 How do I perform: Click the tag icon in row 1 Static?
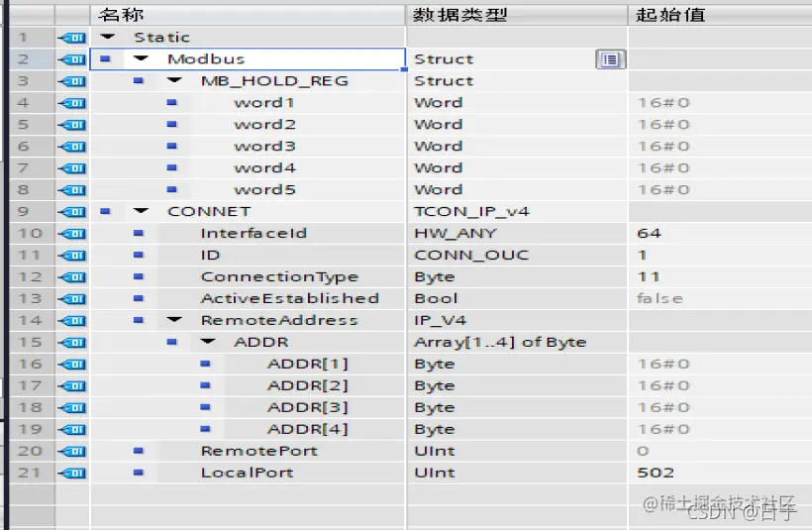tap(72, 38)
